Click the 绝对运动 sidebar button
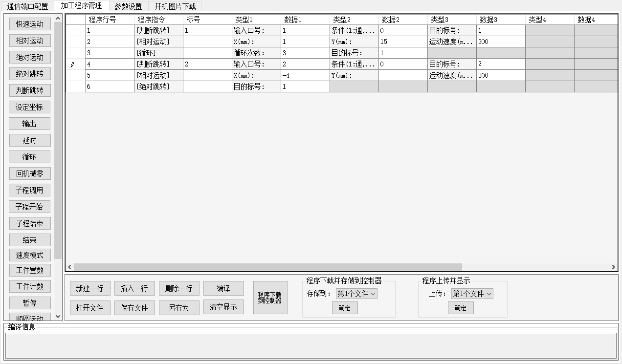This screenshot has height=364, width=622. coord(30,57)
